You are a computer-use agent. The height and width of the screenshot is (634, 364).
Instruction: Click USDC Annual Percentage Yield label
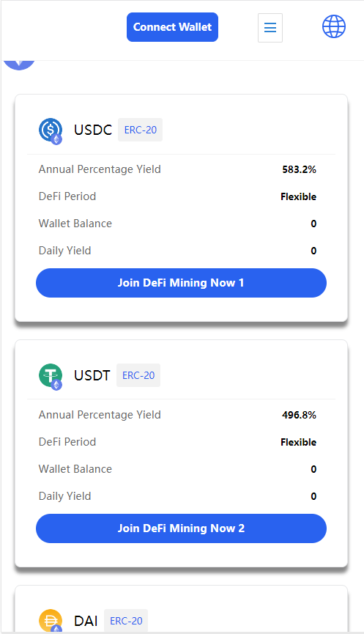click(x=100, y=169)
